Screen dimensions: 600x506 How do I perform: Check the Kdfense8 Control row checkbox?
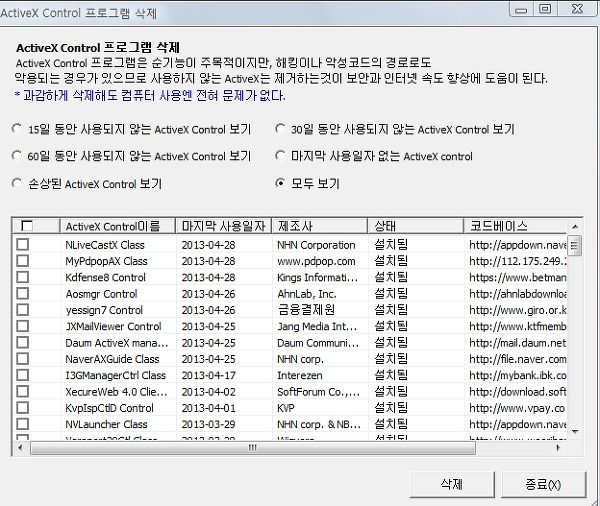(x=23, y=277)
